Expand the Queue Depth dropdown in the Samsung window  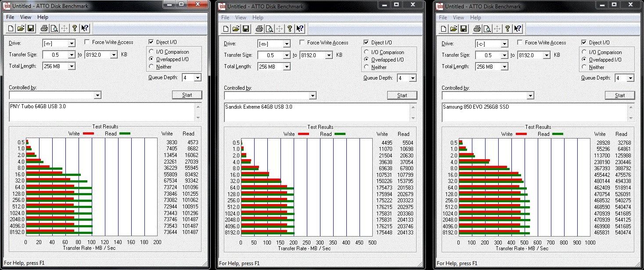click(630, 77)
